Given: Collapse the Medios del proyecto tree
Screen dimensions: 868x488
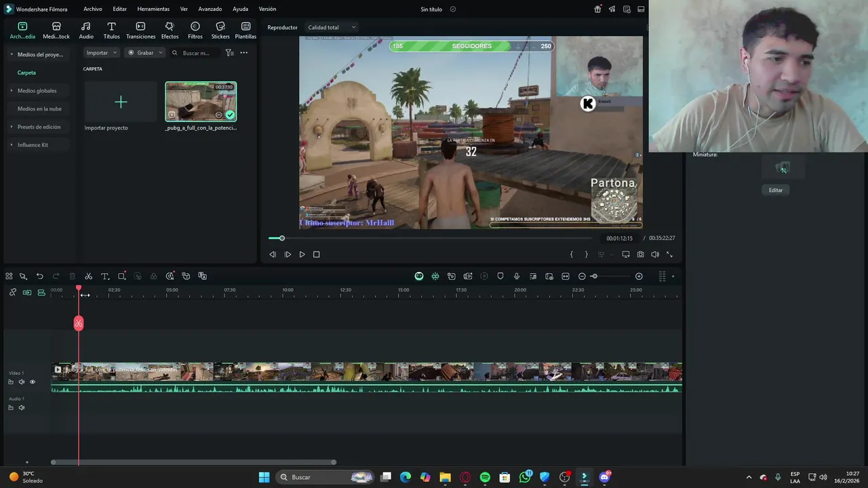Looking at the screenshot, I should tap(12, 54).
